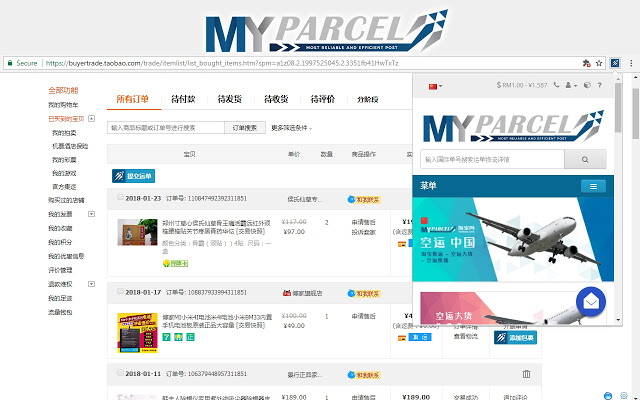640x400 pixels.
Task: Click the credit card icon under ¥49 order total
Action: click(402, 338)
